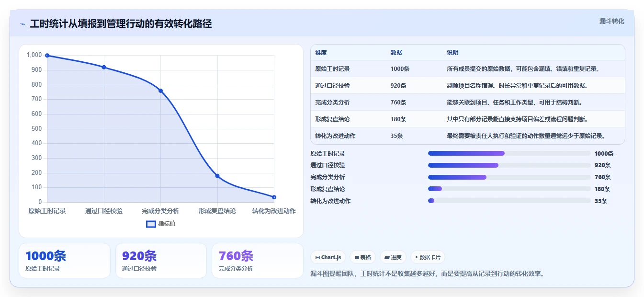Click description starting 所有成员提交的原始数据
Image resolution: width=644 pixels, height=297 pixels.
tap(523, 69)
